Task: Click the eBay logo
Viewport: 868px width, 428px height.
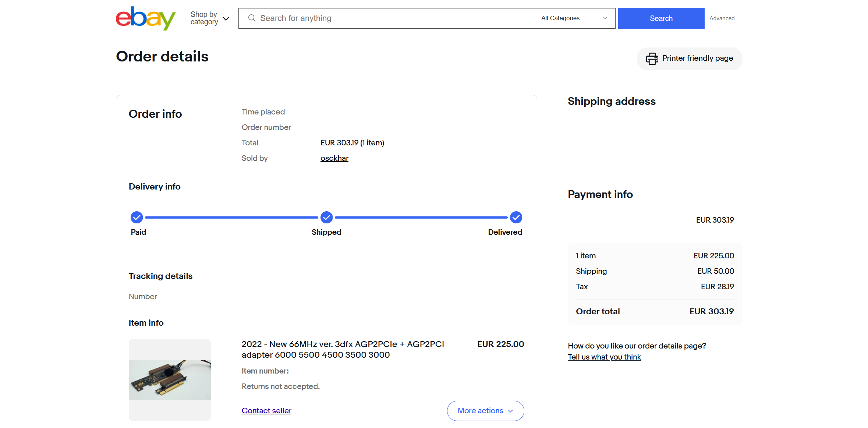Action: [146, 18]
